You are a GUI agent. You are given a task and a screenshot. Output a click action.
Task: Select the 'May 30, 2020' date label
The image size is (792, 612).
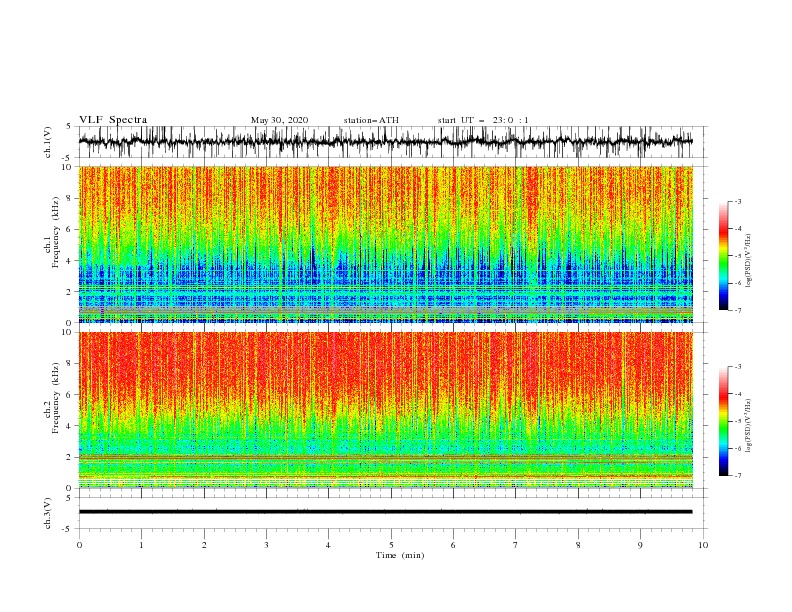tap(279, 120)
